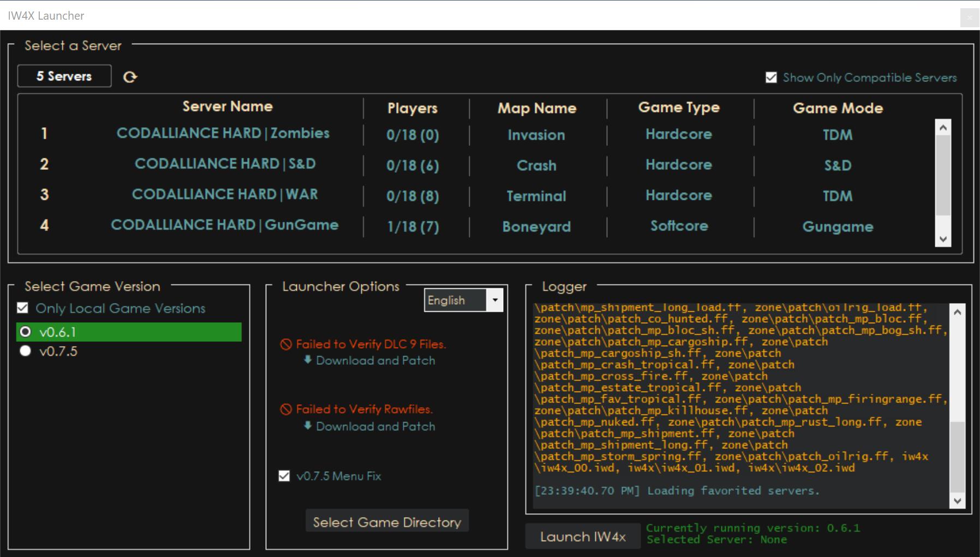Click Currently running version: 0.6.1 text
This screenshot has width=980, height=557.
753,528
